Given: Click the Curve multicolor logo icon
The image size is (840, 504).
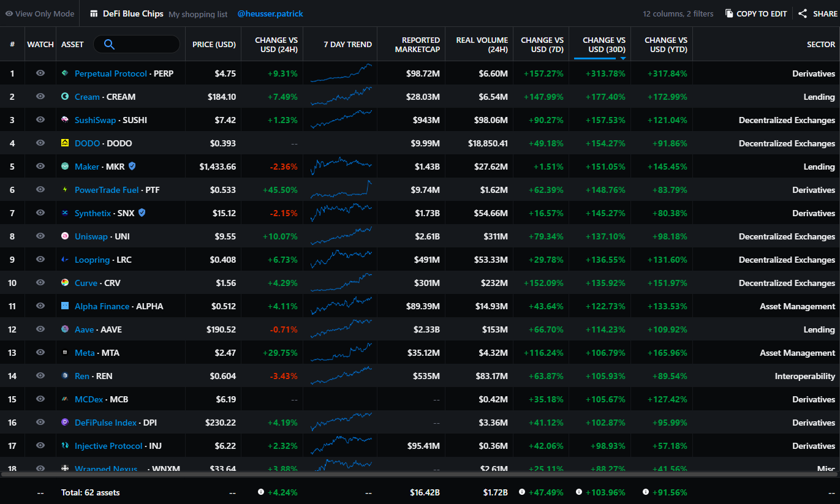Looking at the screenshot, I should pos(65,283).
